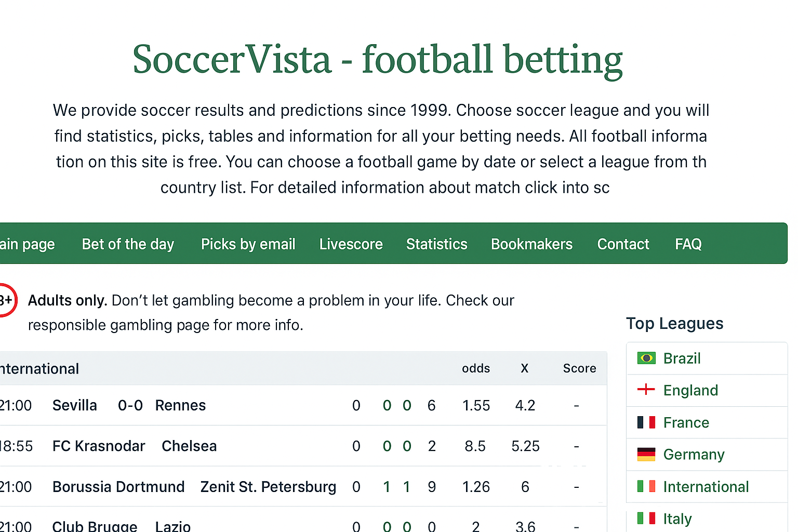Click the Italy flag icon
798x532 pixels.
click(646, 518)
